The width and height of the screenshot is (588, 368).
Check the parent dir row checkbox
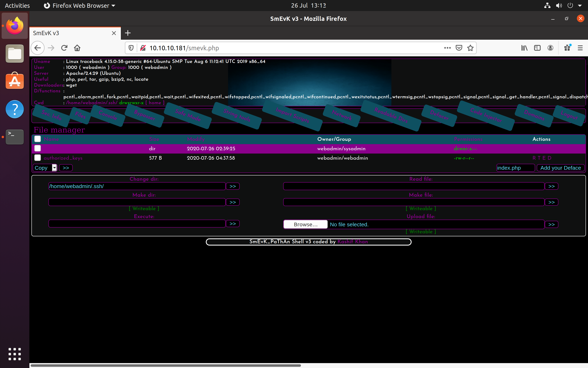click(37, 148)
